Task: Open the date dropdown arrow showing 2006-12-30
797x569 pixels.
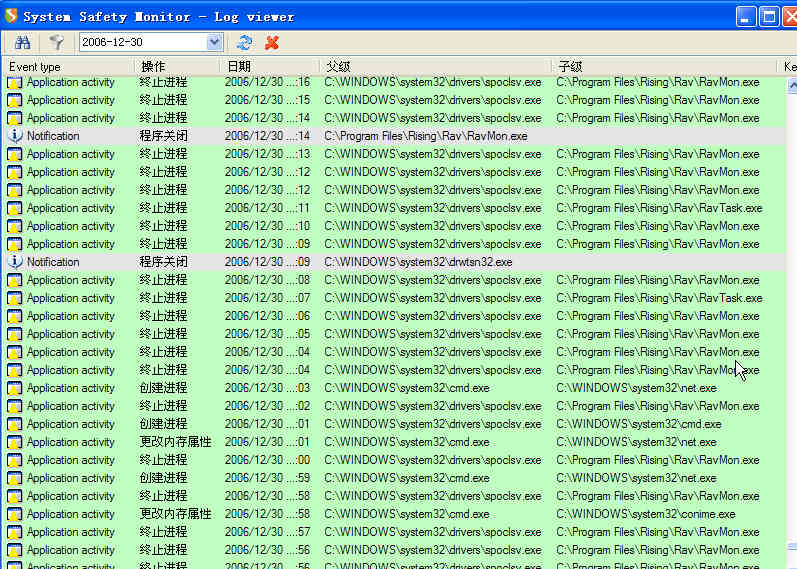Action: 215,42
